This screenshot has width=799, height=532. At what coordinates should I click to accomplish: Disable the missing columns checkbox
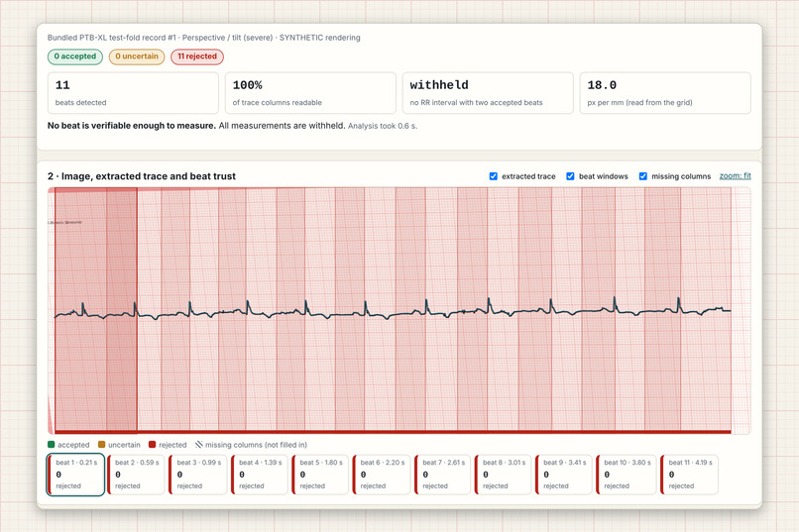click(x=643, y=176)
